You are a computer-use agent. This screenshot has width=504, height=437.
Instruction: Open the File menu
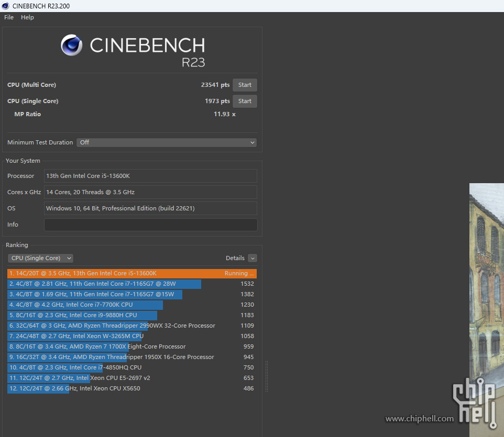tap(9, 17)
